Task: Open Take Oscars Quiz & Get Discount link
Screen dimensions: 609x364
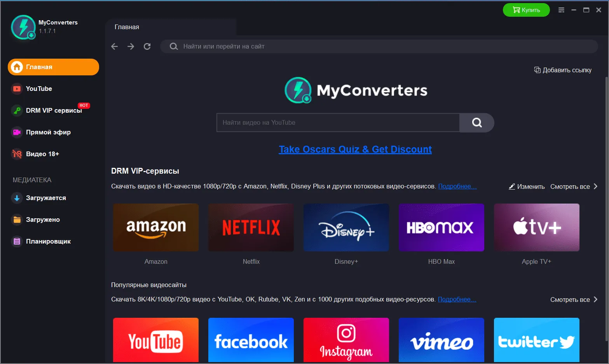Action: click(355, 150)
